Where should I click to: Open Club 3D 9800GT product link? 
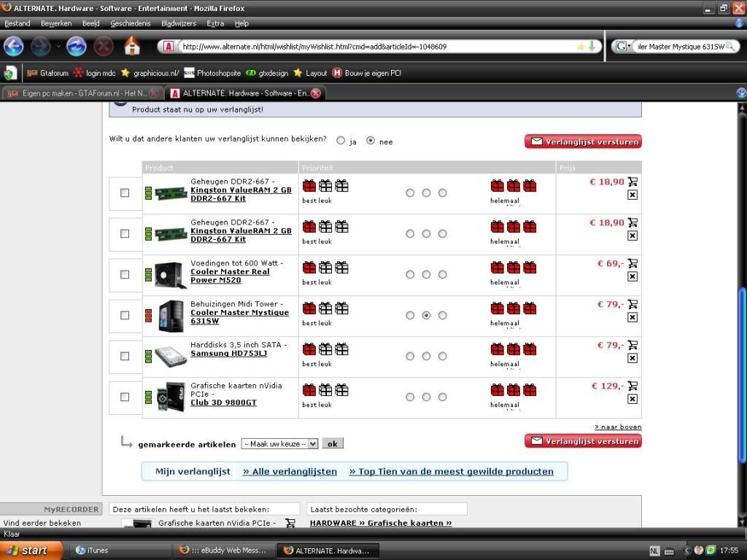(x=223, y=402)
